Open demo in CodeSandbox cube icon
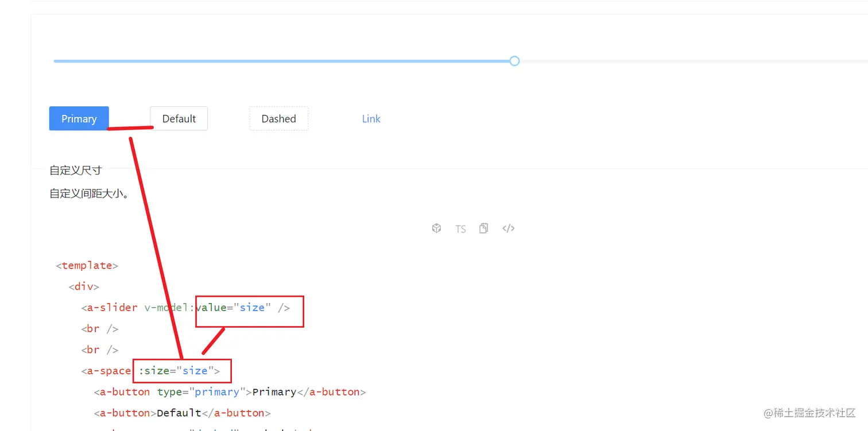 436,228
